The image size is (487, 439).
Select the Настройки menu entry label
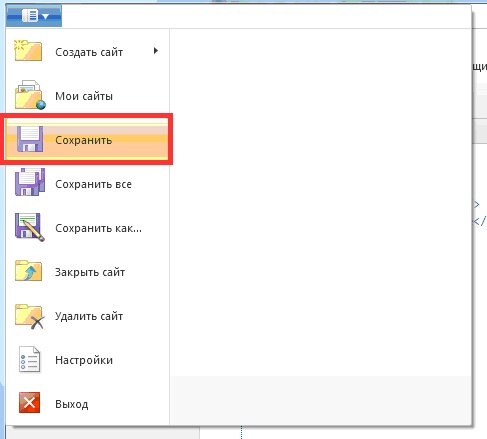tap(84, 360)
